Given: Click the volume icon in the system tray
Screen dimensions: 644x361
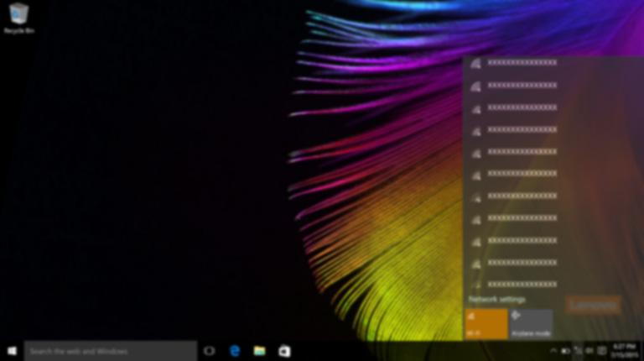Looking at the screenshot, I should tap(589, 351).
